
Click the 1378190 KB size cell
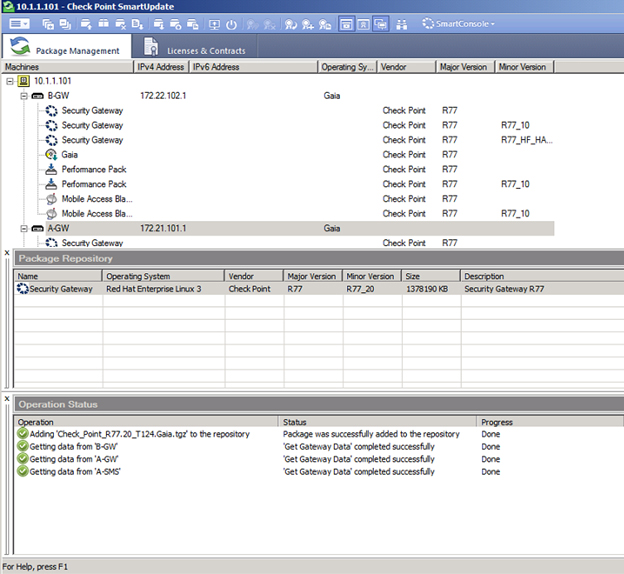pyautogui.click(x=427, y=289)
